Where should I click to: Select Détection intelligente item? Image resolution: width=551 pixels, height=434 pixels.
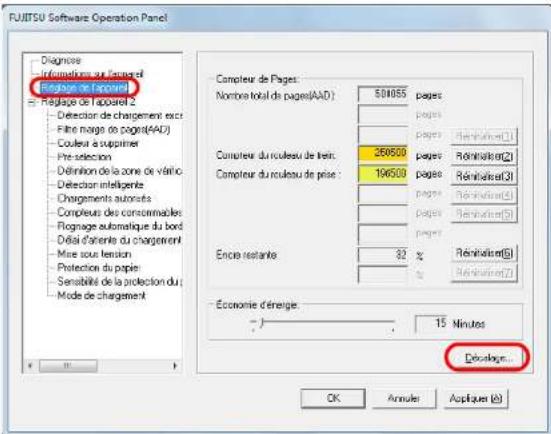(x=100, y=184)
